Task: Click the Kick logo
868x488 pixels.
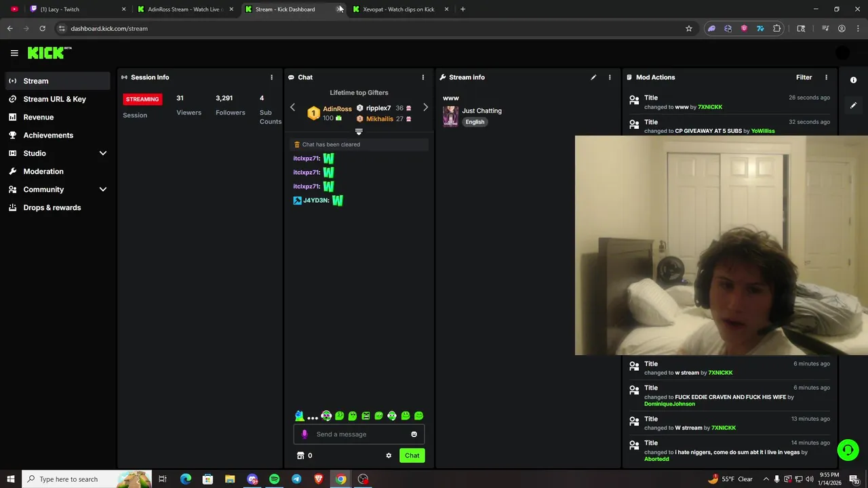Action: click(49, 53)
